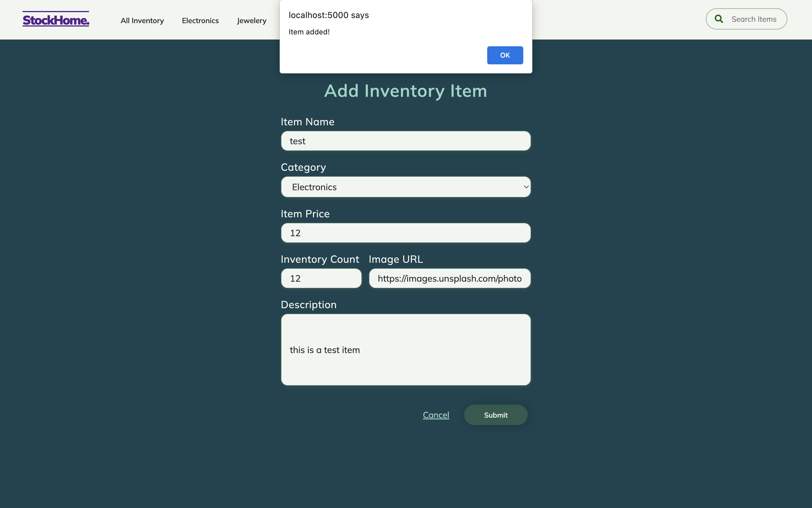
Task: Click the 'localhost:5000 says' dialog title
Action: click(328, 15)
